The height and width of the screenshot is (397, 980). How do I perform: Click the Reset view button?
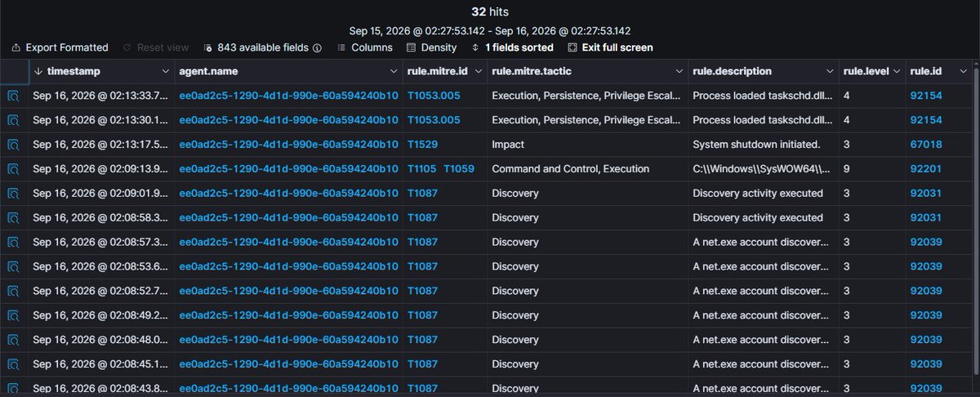tap(156, 47)
